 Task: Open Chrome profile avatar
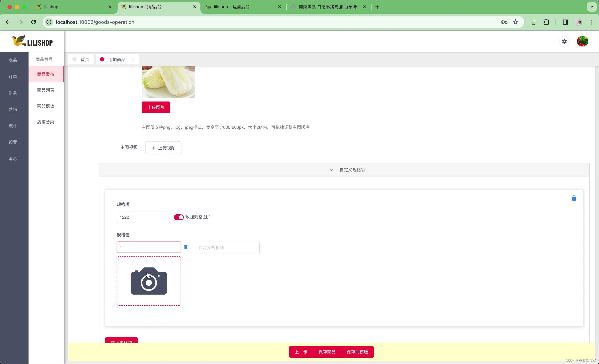(578, 22)
